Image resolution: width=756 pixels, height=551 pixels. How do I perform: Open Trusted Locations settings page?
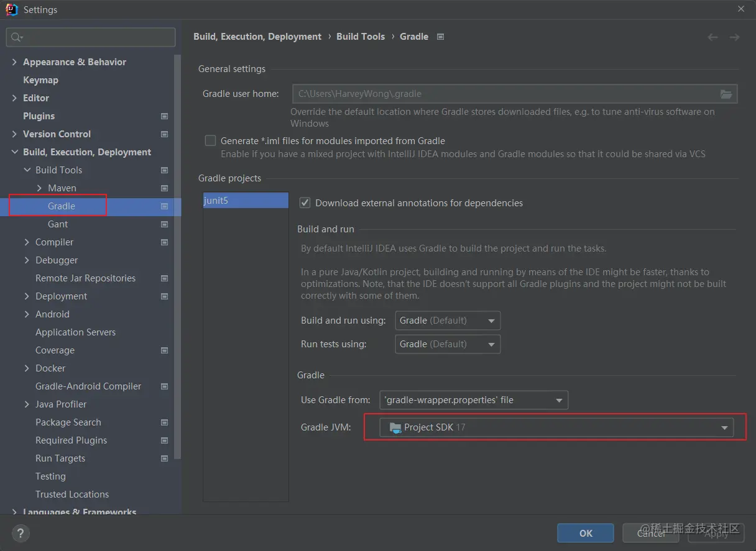coord(72,494)
